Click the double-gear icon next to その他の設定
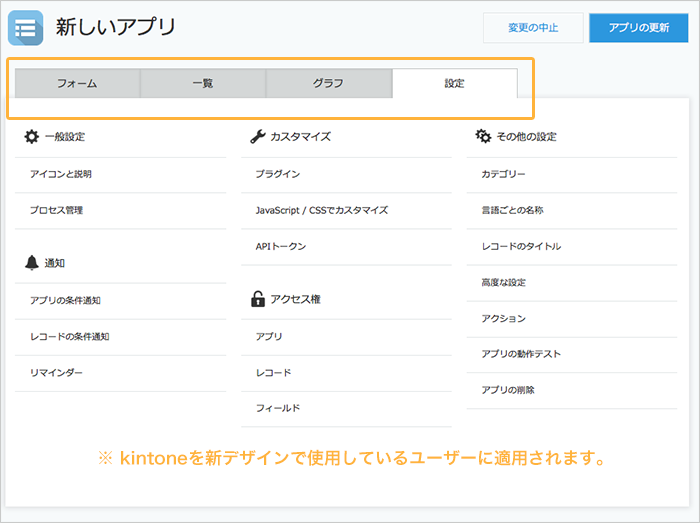This screenshot has width=700, height=523. (483, 136)
